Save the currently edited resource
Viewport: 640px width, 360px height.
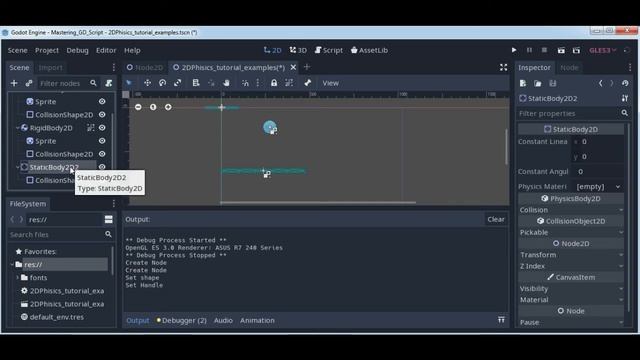coord(553,83)
